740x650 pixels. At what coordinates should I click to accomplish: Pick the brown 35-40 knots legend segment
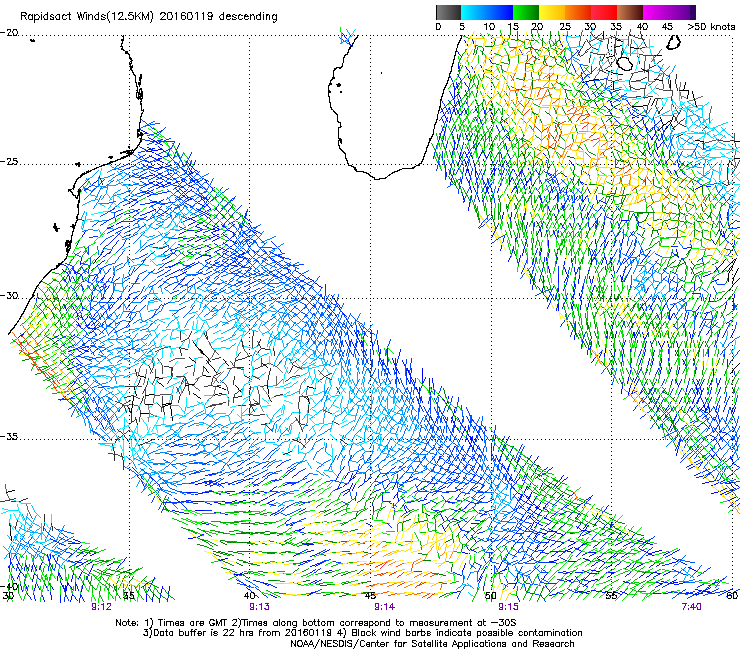(x=630, y=12)
